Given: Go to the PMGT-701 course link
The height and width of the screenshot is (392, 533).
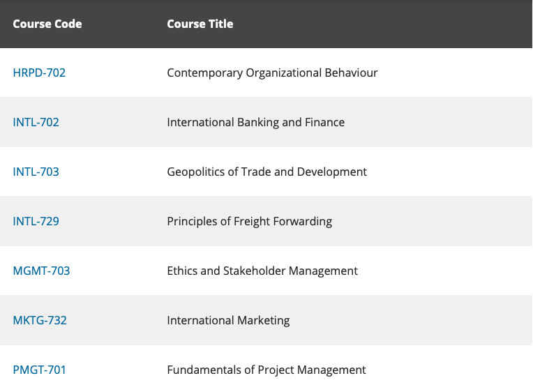Looking at the screenshot, I should pyautogui.click(x=39, y=370).
